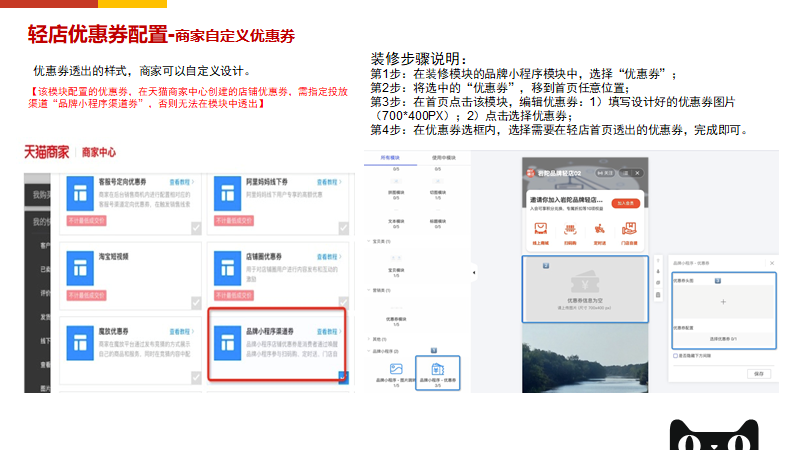800x450 pixels.
Task: Switch to the 使用中模块 tab
Action: 444,158
